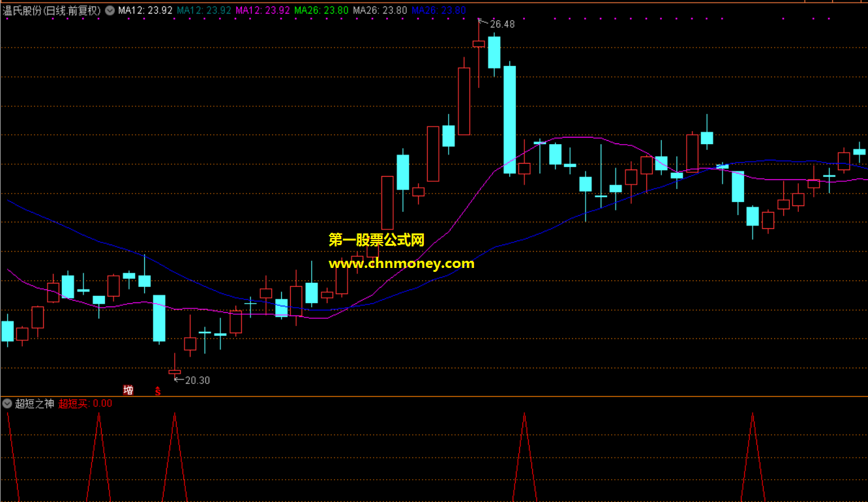Screen dimensions: 868x502
Task: Open the dropdown arrow beside 温氏股份 title
Action: pyautogui.click(x=109, y=10)
